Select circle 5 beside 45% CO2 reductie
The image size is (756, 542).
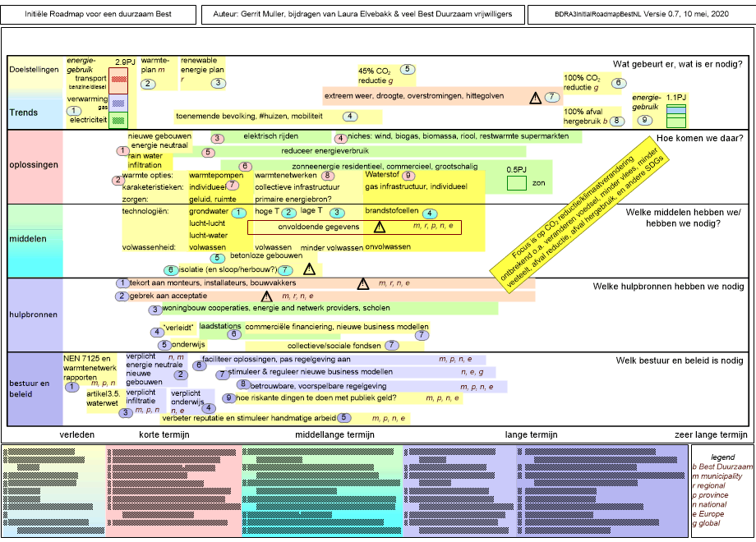(408, 69)
